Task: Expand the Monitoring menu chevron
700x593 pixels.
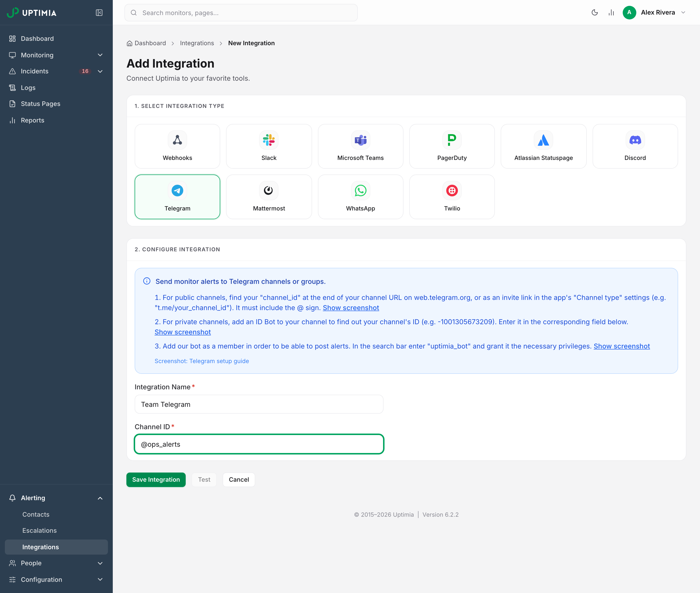Action: (x=100, y=55)
